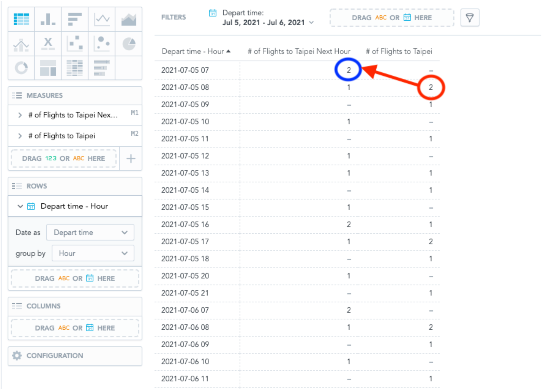Click '# of Flights to Taipei' column header

(399, 51)
